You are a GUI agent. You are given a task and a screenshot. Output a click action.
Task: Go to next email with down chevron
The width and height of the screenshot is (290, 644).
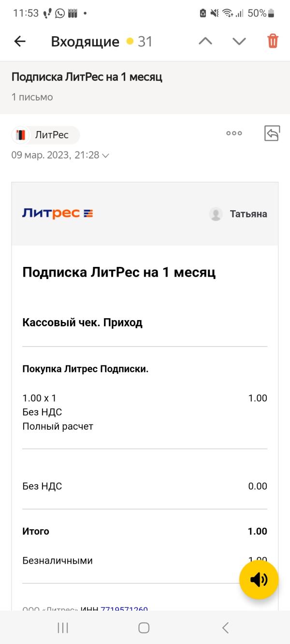tap(239, 41)
